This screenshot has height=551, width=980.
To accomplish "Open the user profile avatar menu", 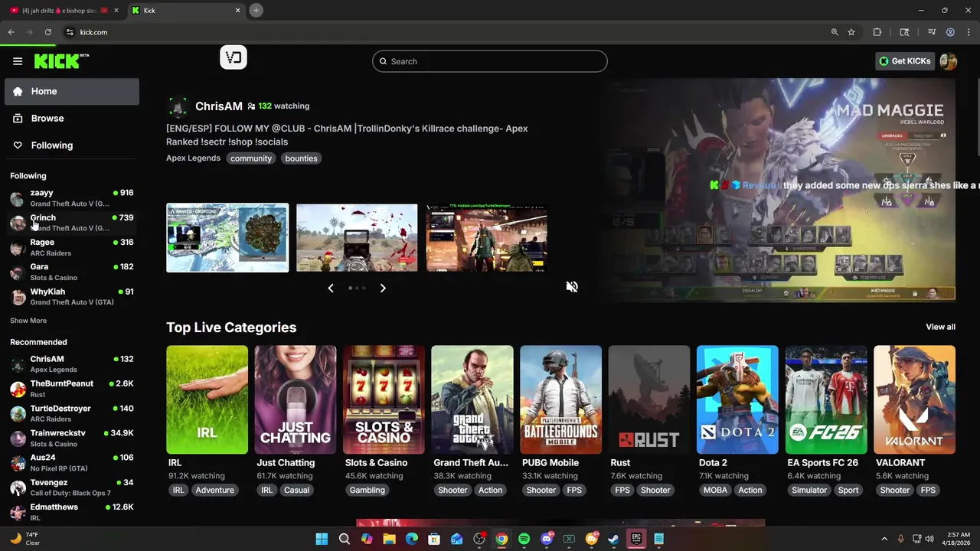I will pos(949,61).
